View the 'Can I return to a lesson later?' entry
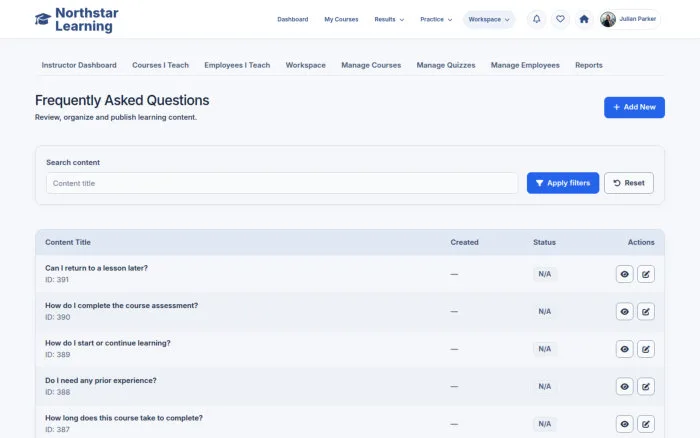Screen dimensions: 700x438 click(625, 274)
